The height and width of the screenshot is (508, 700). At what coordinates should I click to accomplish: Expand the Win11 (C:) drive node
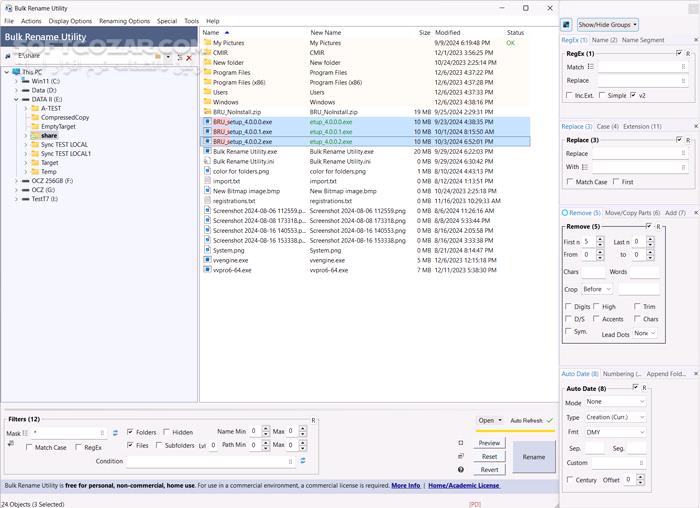(x=16, y=81)
